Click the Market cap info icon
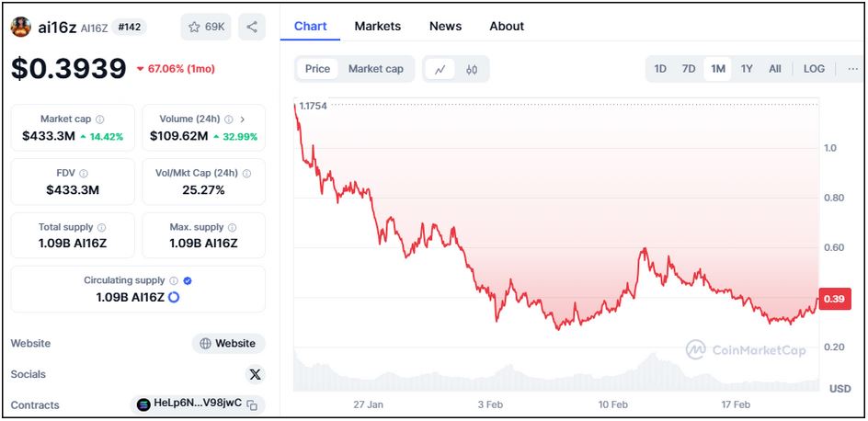868x421 pixels. pos(100,119)
